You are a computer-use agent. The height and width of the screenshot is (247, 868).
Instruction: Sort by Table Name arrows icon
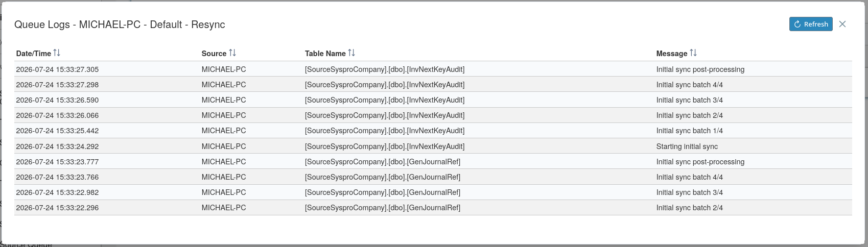point(351,53)
